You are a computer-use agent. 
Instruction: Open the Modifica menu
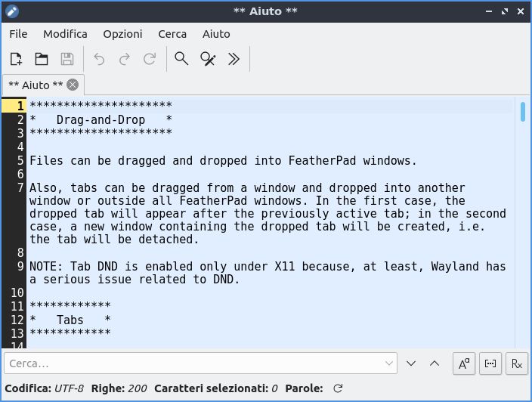[65, 34]
